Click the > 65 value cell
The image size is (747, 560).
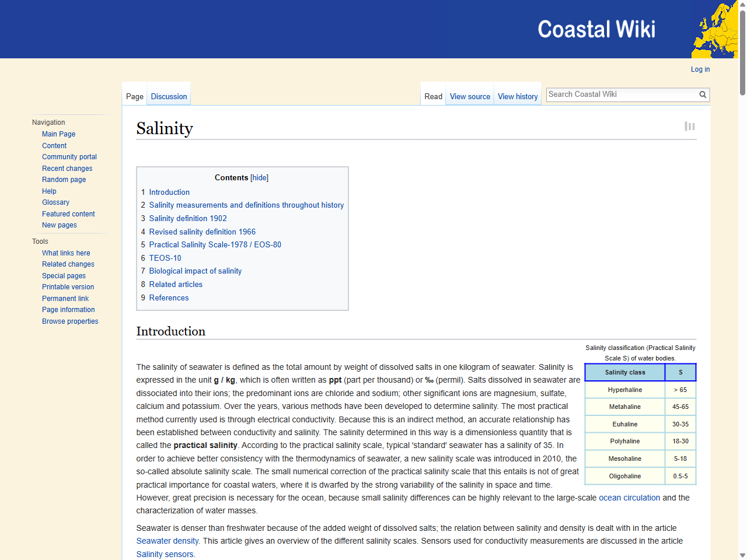[680, 390]
